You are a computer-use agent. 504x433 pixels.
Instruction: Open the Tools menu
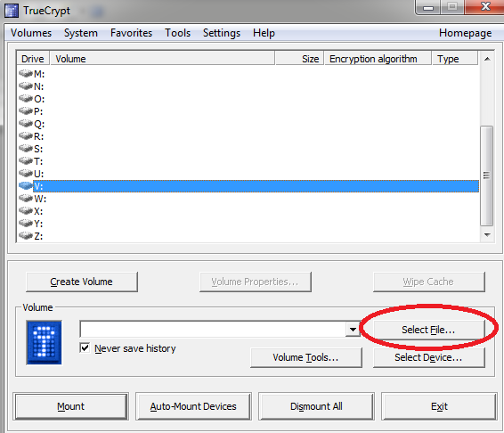[177, 33]
